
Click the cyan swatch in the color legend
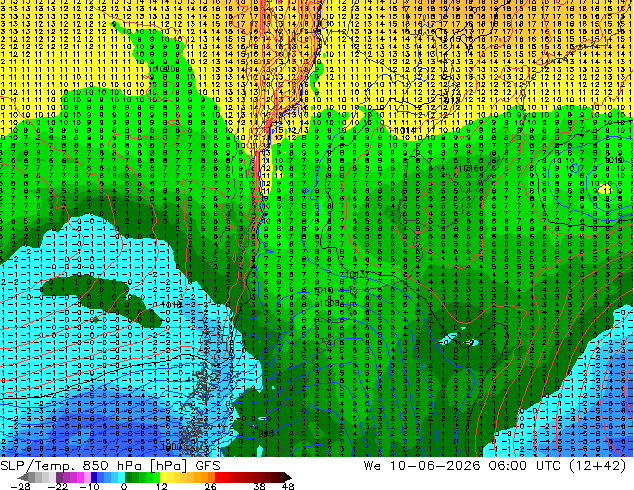coord(121,477)
